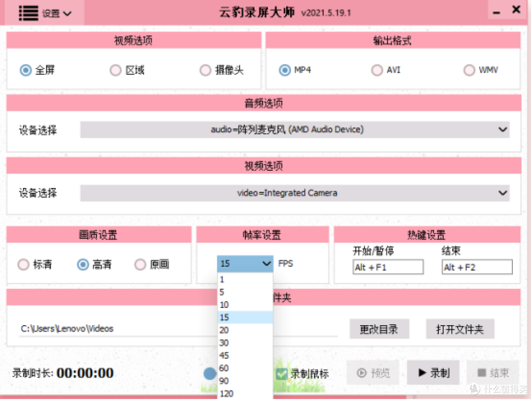Pick 5 in the FPS list
Screen dimensions: 532x400
pyautogui.click(x=245, y=292)
